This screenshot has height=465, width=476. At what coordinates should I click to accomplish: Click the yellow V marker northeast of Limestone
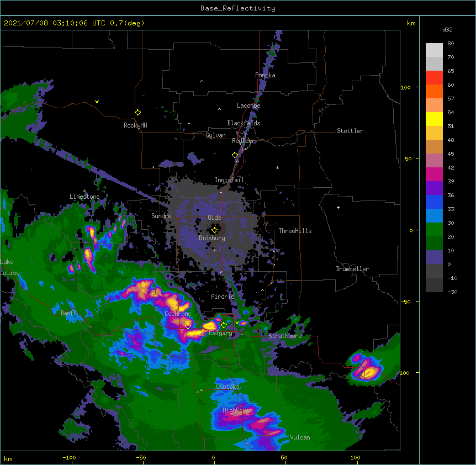pyautogui.click(x=97, y=102)
